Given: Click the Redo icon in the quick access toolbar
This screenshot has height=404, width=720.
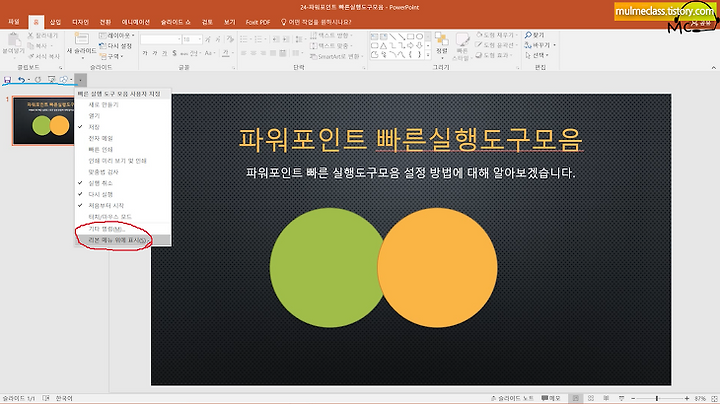Looking at the screenshot, I should coord(38,80).
